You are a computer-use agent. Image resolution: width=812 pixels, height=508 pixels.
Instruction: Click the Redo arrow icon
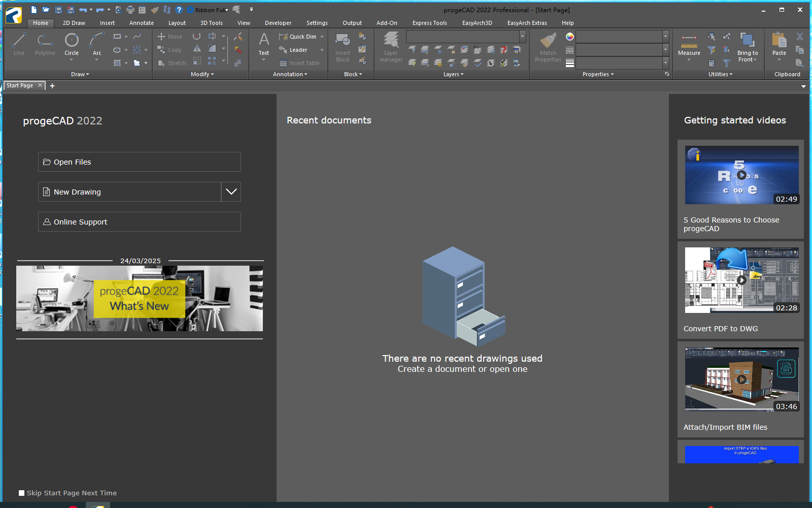(x=100, y=10)
